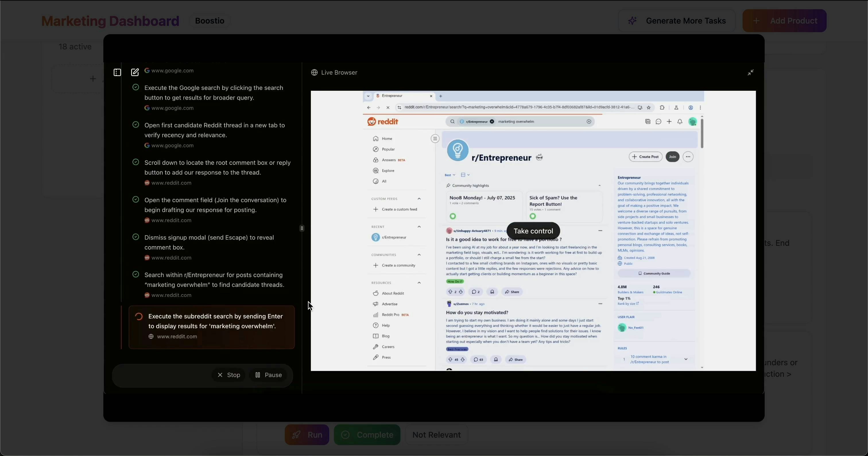This screenshot has width=868, height=456.
Task: Click the Reddit create plus icon
Action: pos(669,122)
